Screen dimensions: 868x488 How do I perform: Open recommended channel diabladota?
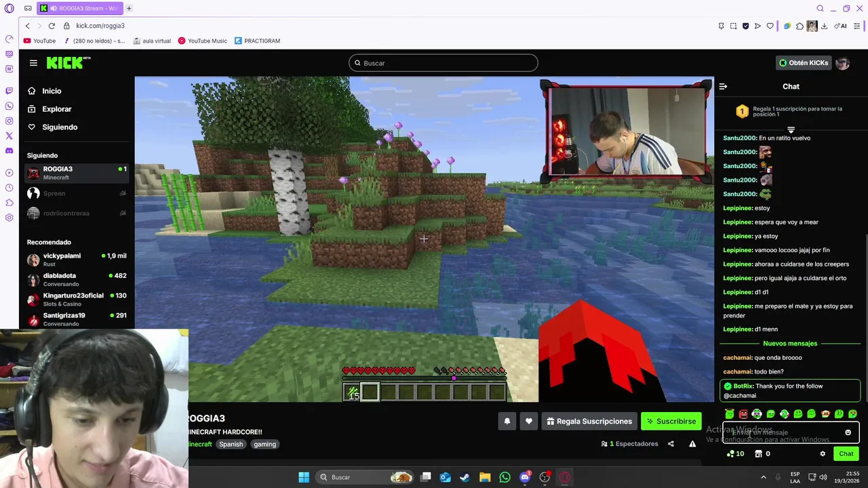click(x=77, y=279)
